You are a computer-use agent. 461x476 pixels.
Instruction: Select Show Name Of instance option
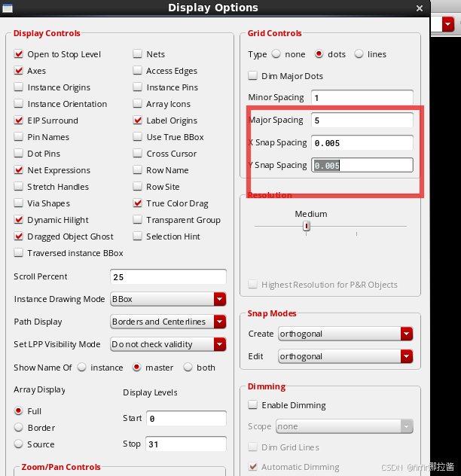(x=81, y=368)
